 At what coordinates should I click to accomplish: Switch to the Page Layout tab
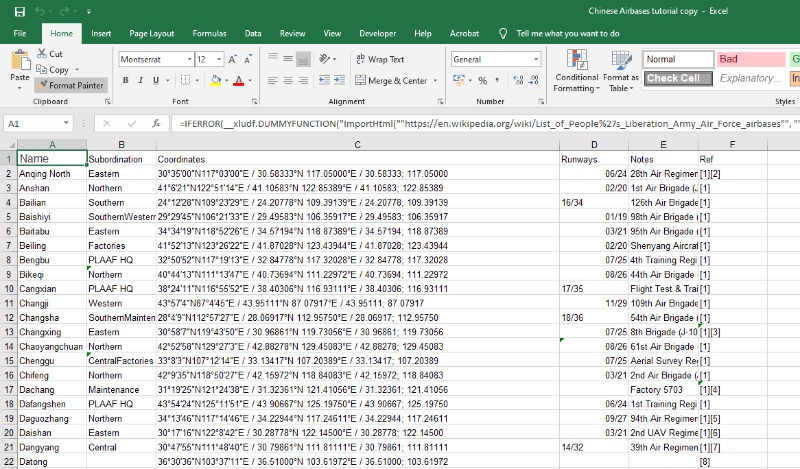tap(152, 33)
